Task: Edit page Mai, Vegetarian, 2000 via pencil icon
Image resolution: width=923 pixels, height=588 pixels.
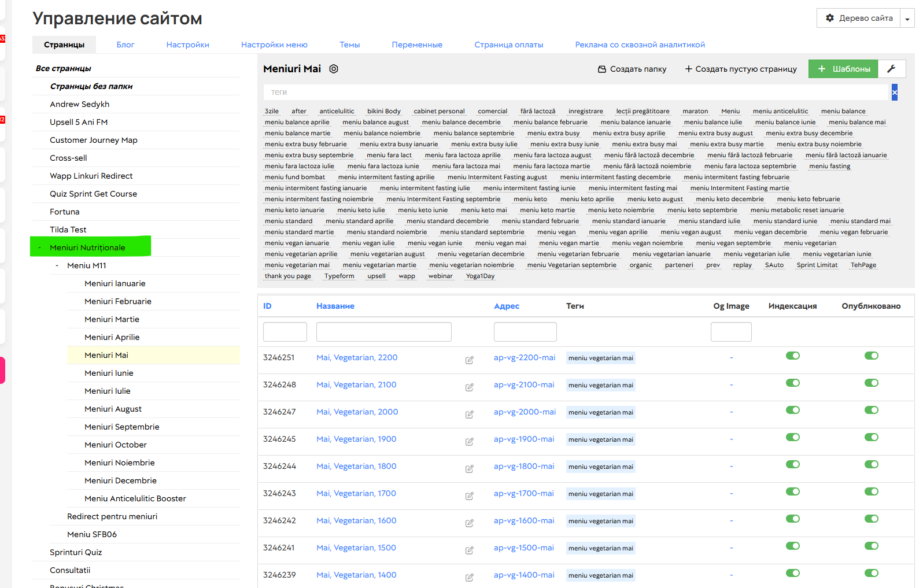Action: 470,414
